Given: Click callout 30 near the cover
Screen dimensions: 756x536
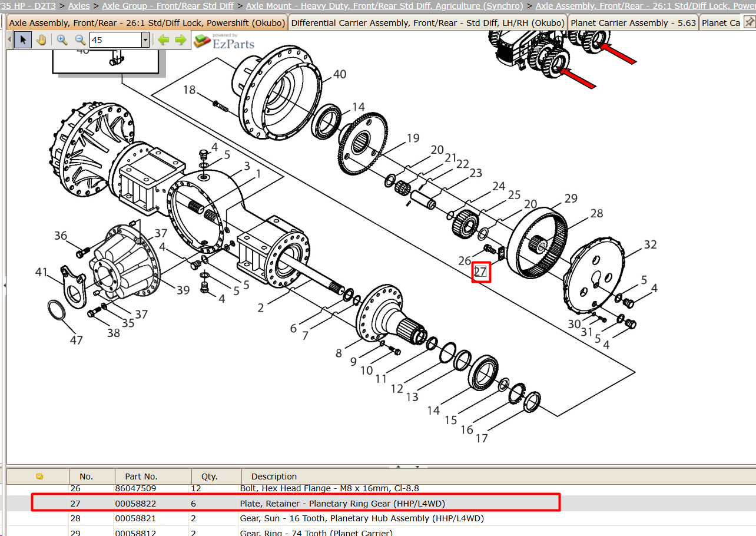Looking at the screenshot, I should pos(574,324).
